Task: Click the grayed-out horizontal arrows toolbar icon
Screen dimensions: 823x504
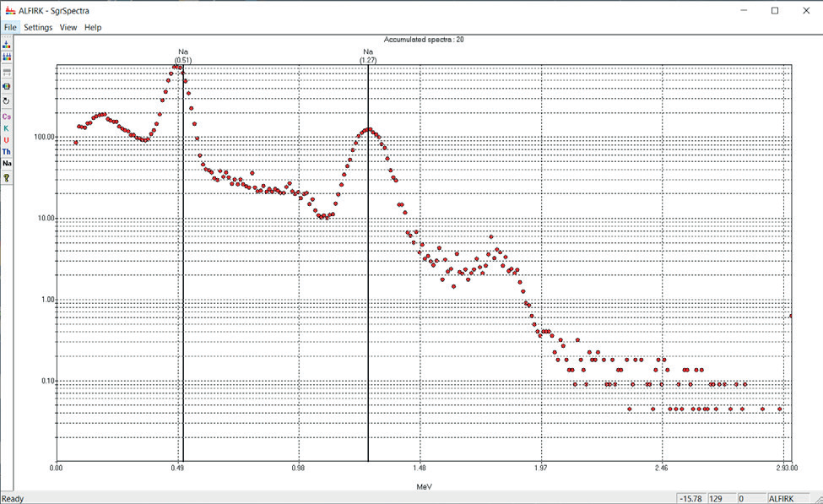Action: coord(7,72)
